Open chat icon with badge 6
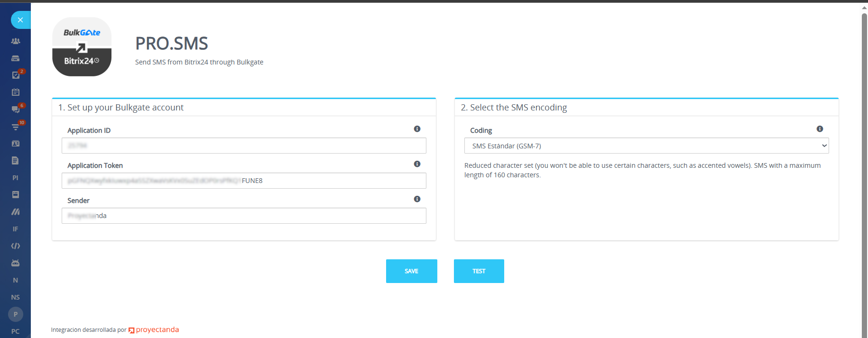 point(16,110)
